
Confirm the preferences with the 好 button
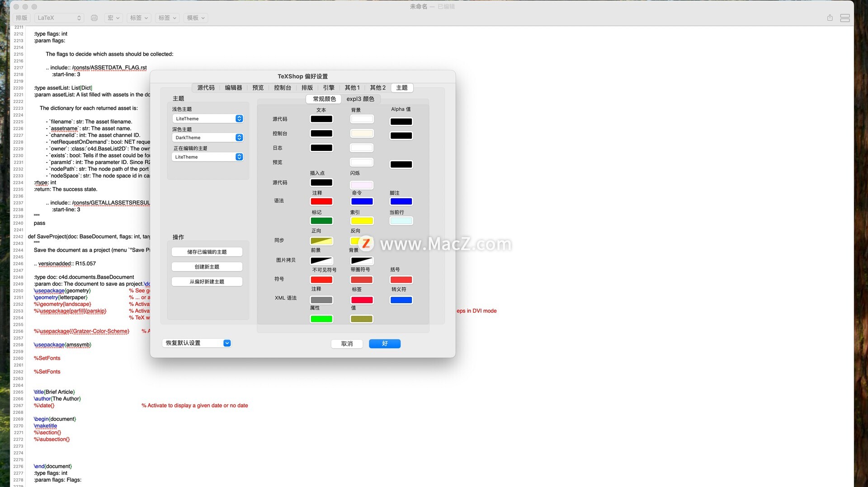tap(385, 344)
